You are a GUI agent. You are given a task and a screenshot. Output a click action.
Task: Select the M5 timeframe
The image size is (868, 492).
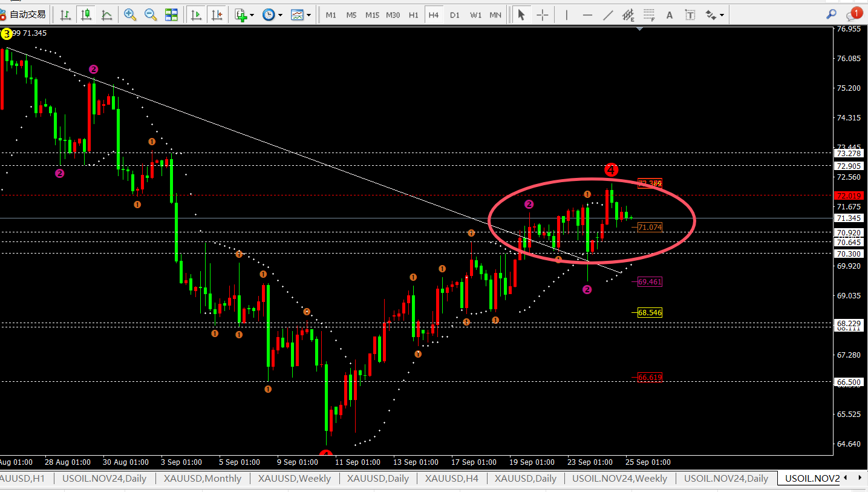(351, 15)
